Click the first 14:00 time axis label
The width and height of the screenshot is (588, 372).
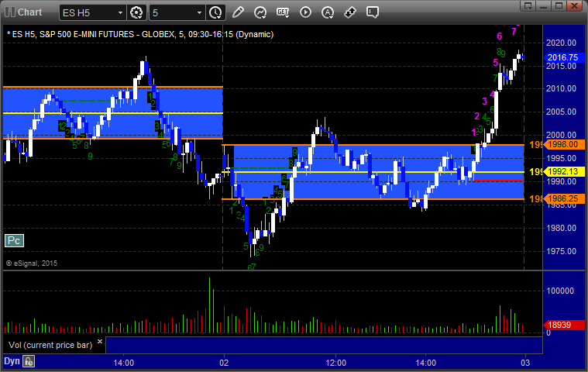tap(124, 363)
